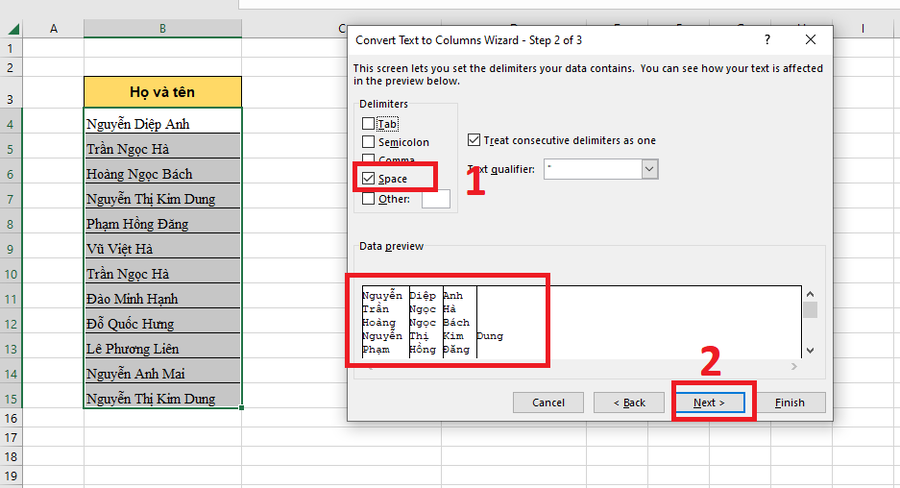Select row 1 header
The image size is (900, 488).
[11, 49]
